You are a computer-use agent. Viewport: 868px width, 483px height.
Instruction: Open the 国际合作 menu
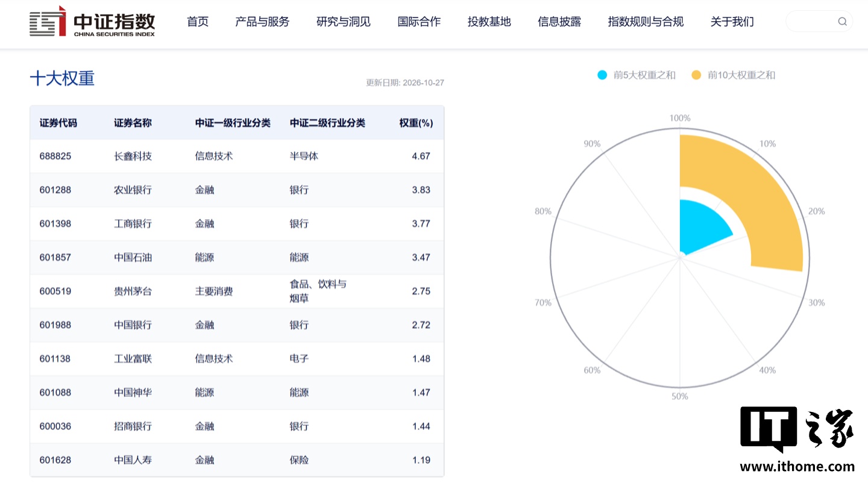click(419, 22)
